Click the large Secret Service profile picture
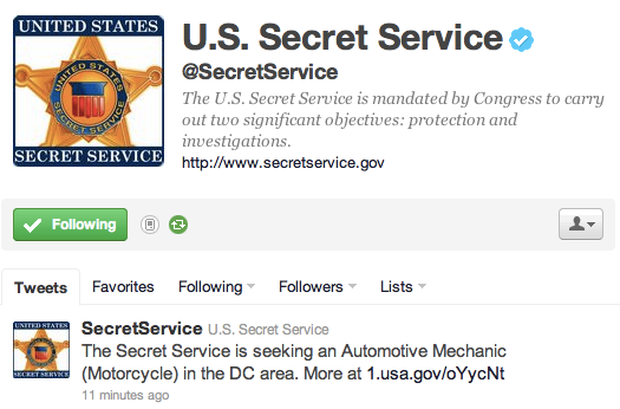Image resolution: width=620 pixels, height=409 pixels. click(89, 91)
